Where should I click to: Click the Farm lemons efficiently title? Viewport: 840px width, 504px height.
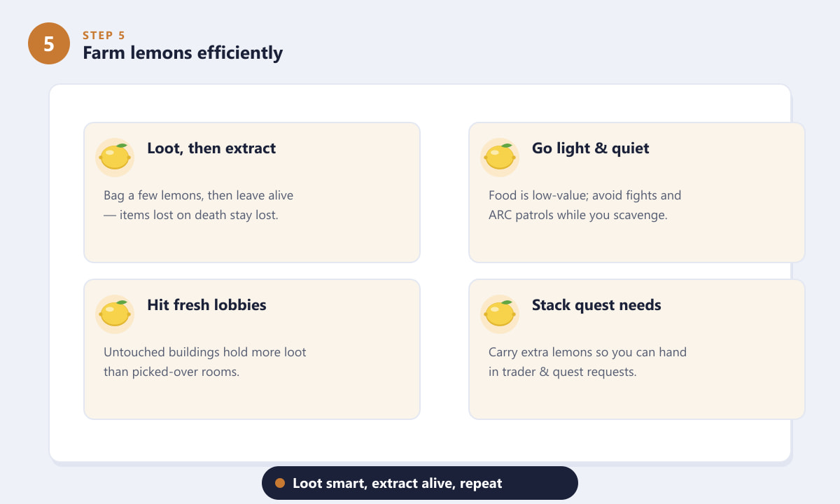(x=183, y=52)
